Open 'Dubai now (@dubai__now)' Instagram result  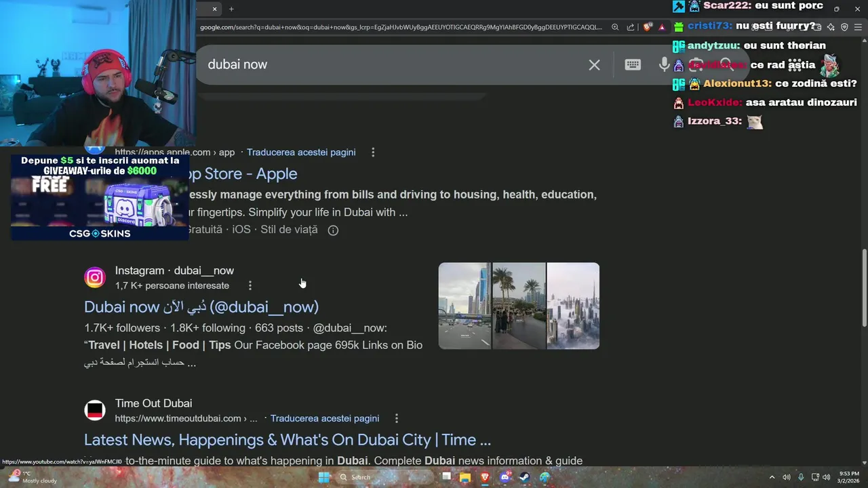click(201, 307)
